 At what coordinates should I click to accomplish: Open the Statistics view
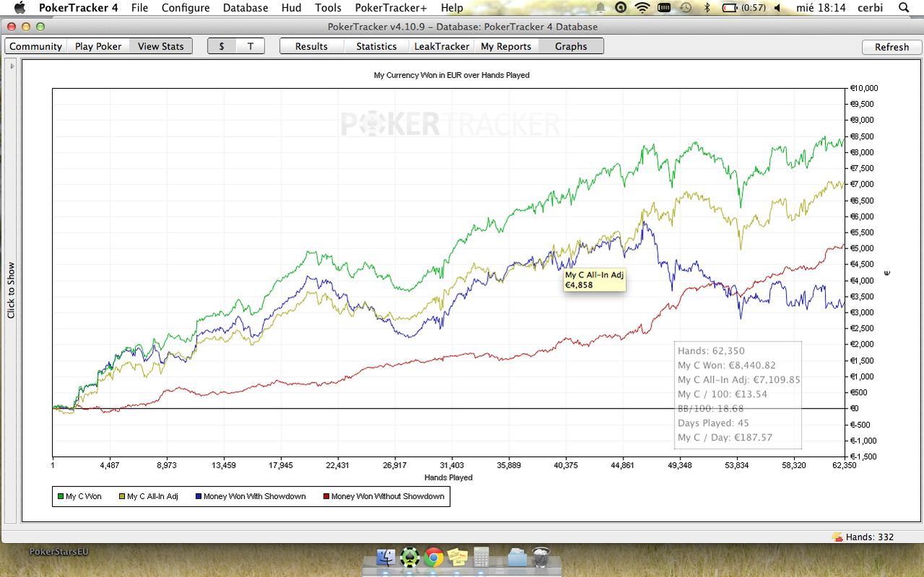tap(376, 46)
